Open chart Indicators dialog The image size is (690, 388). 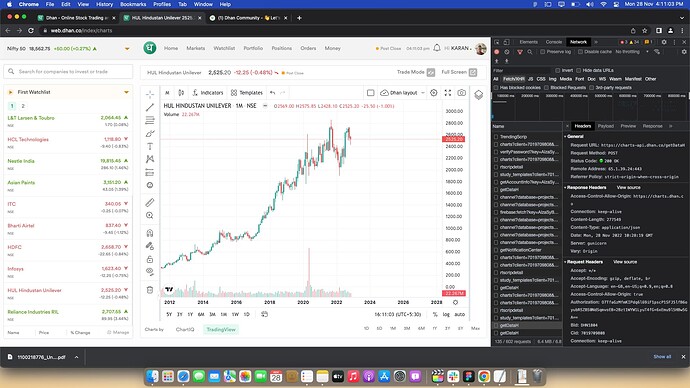(208, 93)
